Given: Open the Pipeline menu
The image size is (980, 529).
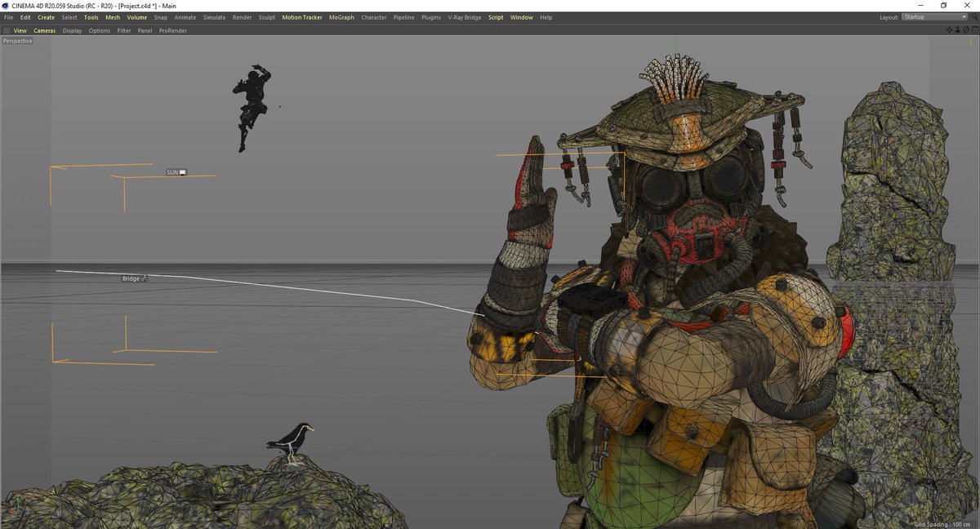Looking at the screenshot, I should pos(403,17).
